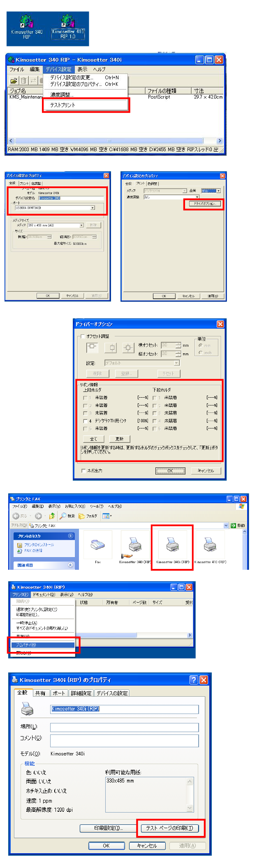Click the open-file icon in the Kimosetter 340 RIP toolbar

(14, 81)
